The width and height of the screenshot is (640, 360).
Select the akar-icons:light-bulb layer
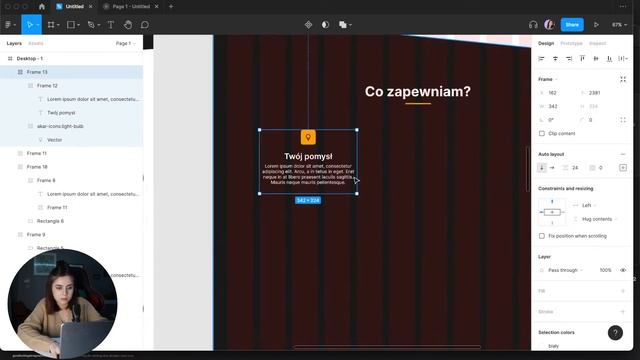click(x=71, y=126)
